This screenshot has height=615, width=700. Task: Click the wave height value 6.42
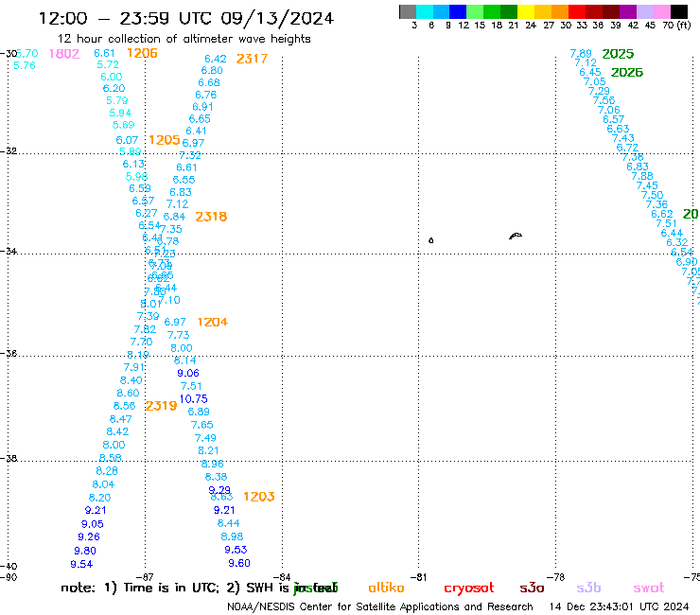(216, 59)
